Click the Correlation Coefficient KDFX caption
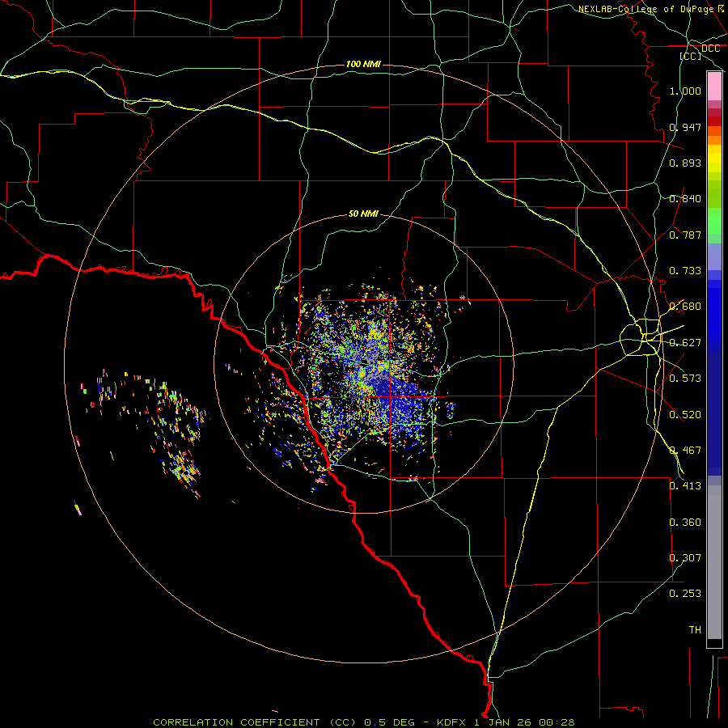Image resolution: width=728 pixels, height=728 pixels. click(x=363, y=722)
